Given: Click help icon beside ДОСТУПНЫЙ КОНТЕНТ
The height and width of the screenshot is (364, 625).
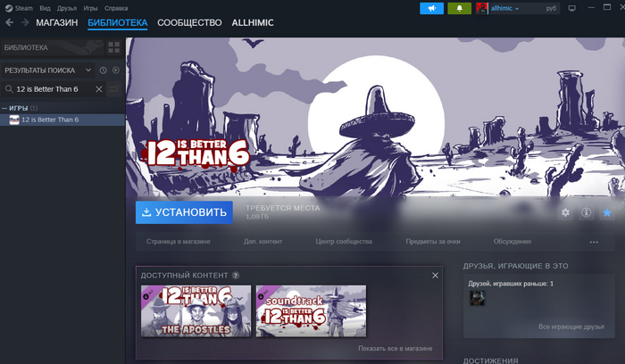Looking at the screenshot, I should (x=236, y=275).
